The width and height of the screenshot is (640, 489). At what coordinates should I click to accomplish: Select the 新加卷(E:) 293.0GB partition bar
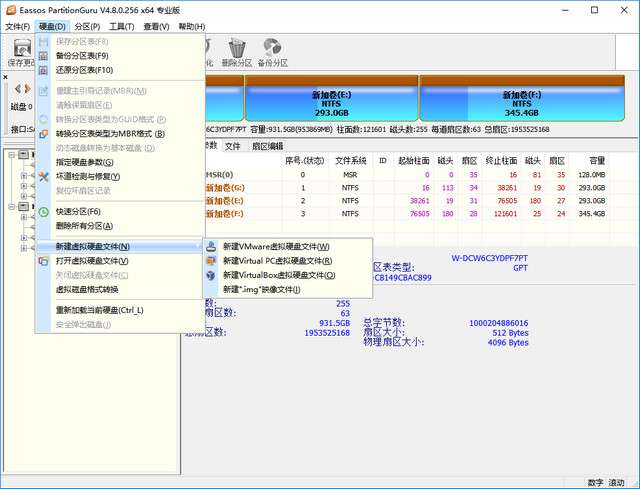click(x=331, y=98)
